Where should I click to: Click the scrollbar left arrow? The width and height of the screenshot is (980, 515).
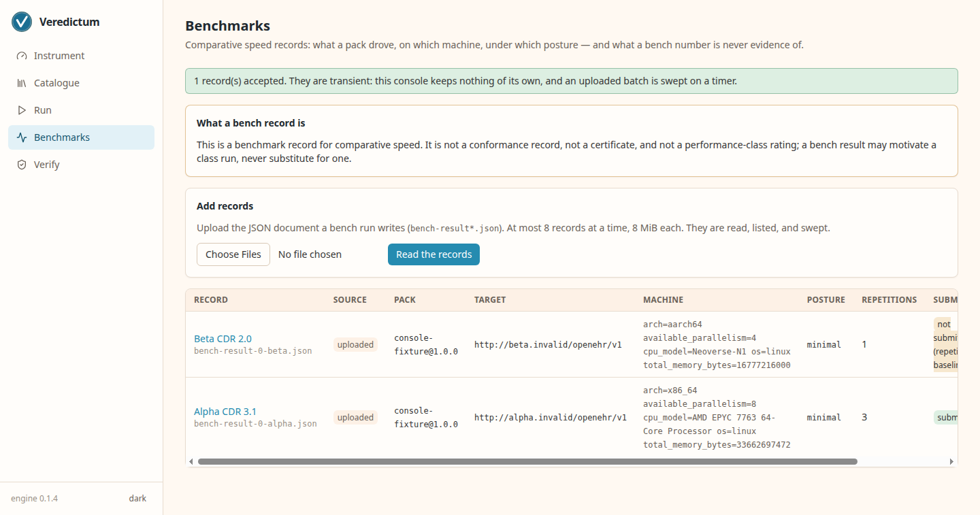[x=191, y=461]
